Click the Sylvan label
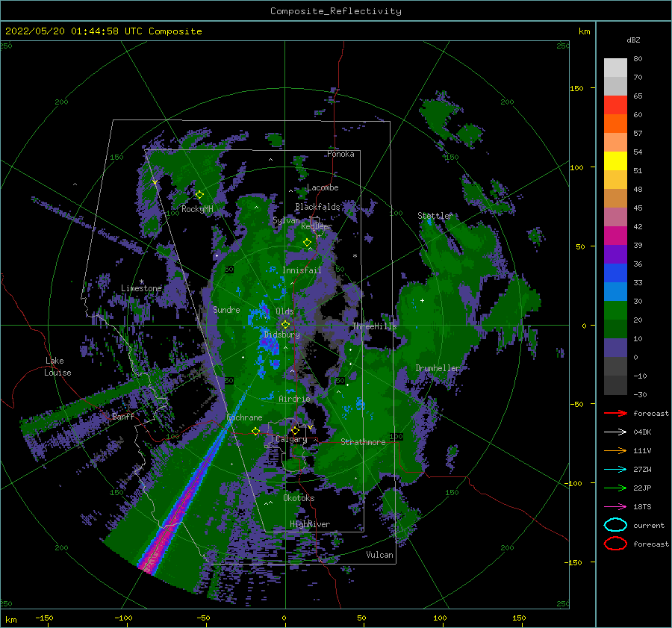The image size is (672, 628). pyautogui.click(x=286, y=220)
